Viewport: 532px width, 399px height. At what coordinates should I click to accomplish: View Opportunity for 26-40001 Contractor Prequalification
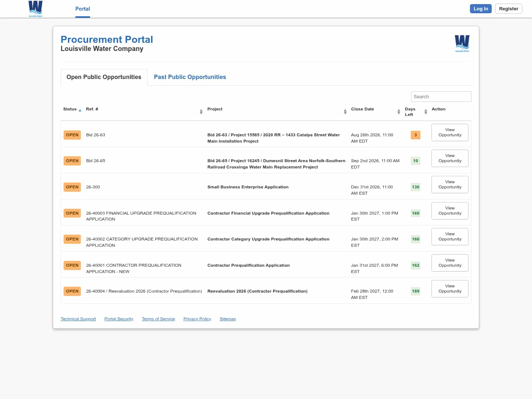pyautogui.click(x=450, y=263)
